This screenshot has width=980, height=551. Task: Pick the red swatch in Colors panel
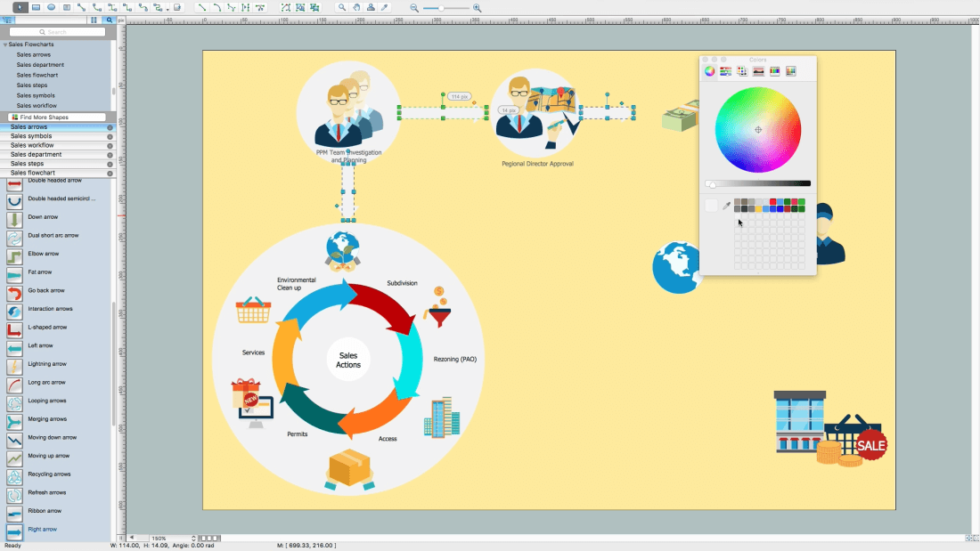click(x=772, y=202)
